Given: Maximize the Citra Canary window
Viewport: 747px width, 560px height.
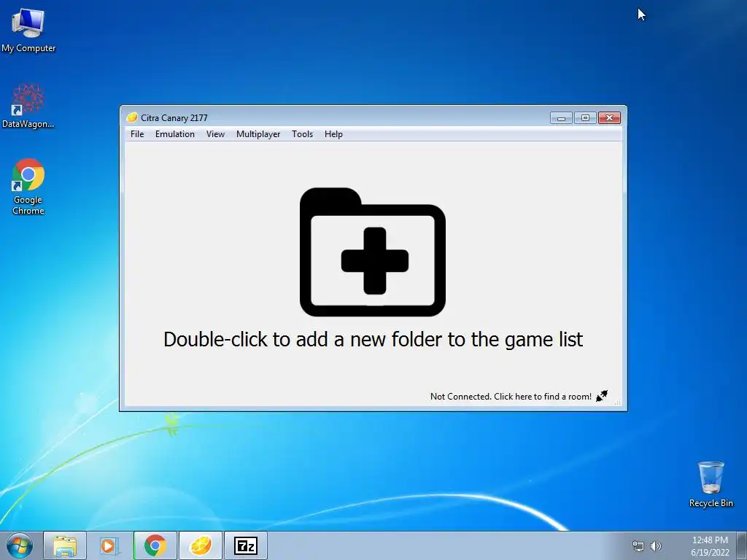Looking at the screenshot, I should 585,117.
